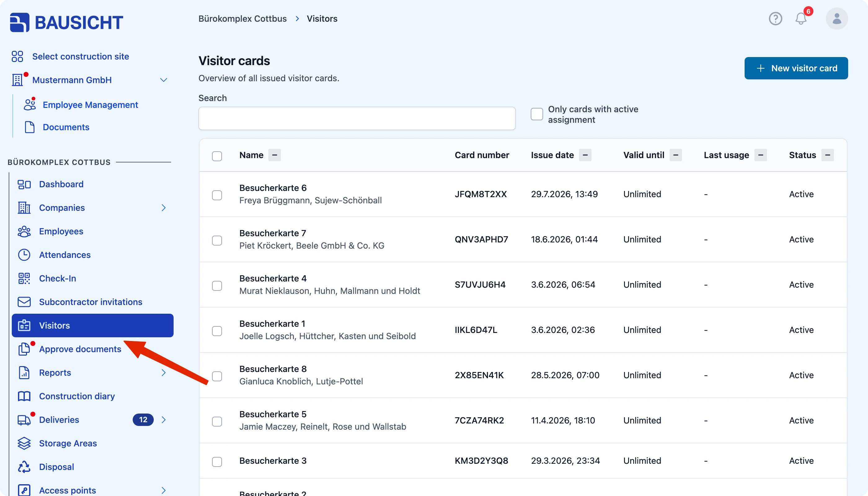The image size is (868, 496).
Task: Open Dashboard in the sidebar
Action: coord(92,184)
